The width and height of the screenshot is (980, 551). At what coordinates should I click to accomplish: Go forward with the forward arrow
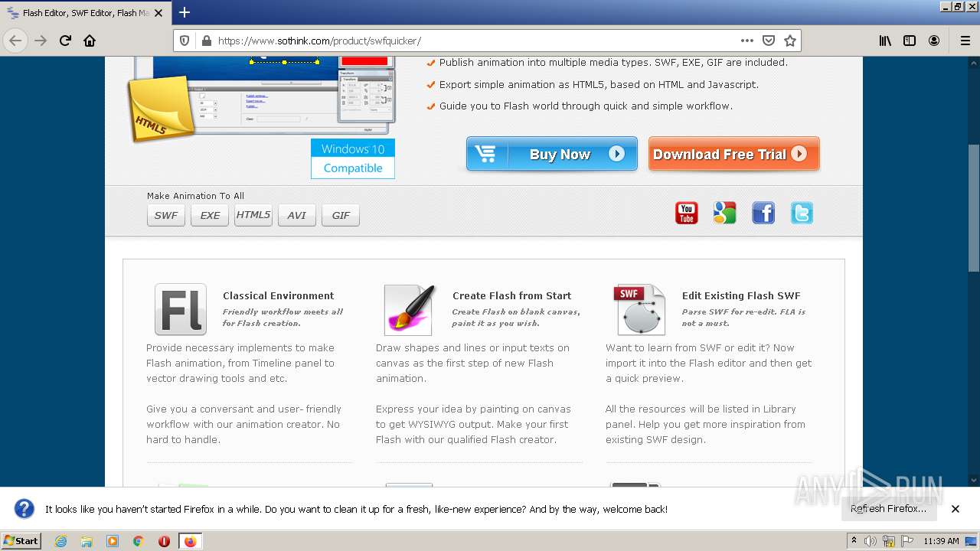(x=41, y=41)
